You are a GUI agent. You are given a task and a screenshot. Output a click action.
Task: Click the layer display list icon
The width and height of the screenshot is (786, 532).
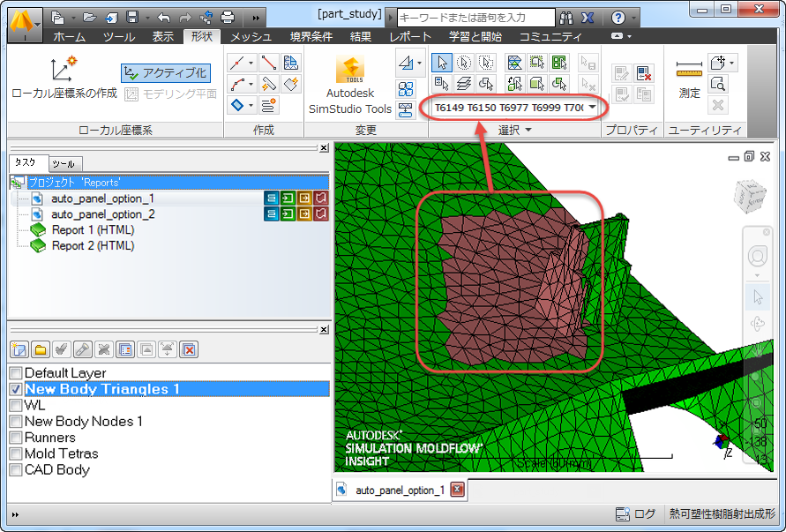click(x=125, y=349)
